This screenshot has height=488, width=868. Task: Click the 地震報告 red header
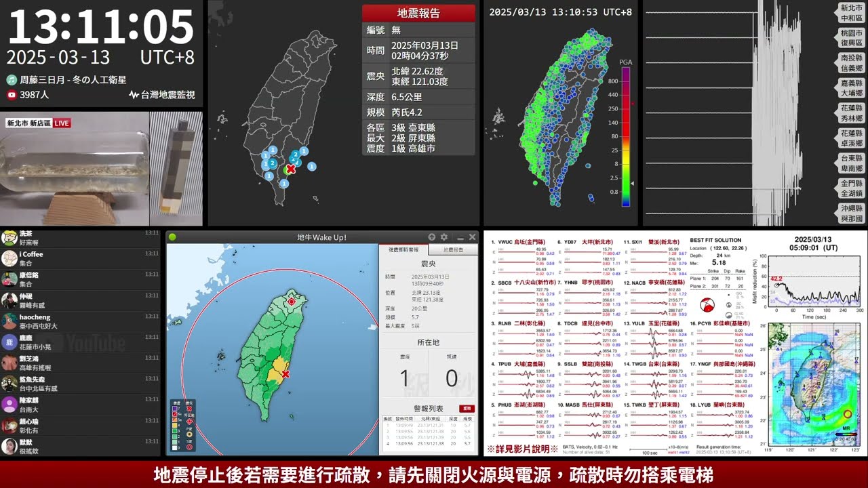pos(418,13)
